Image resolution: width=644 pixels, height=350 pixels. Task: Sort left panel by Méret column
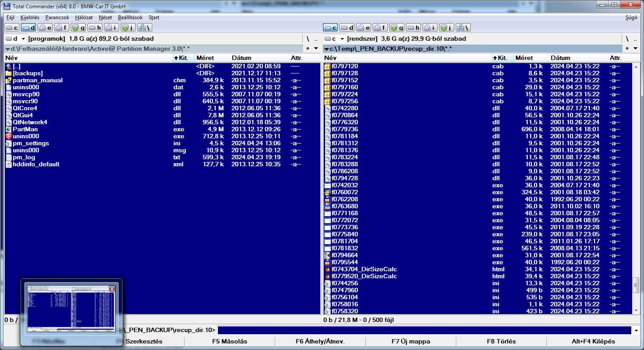coord(212,58)
